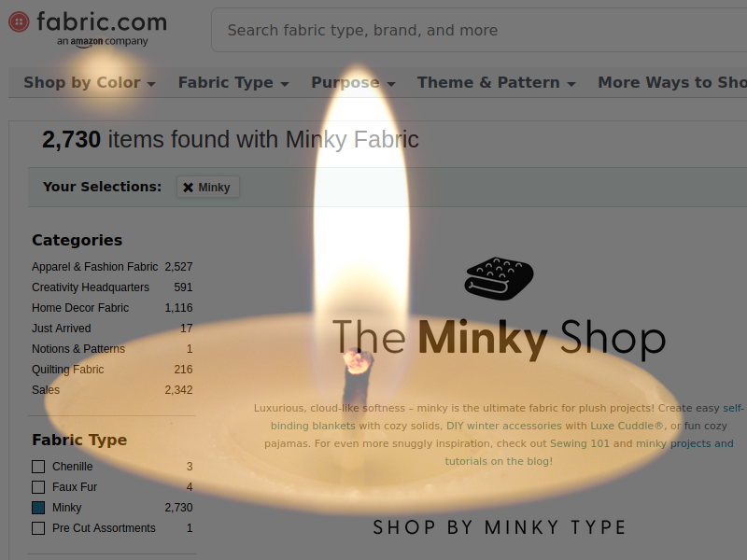This screenshot has width=747, height=560.
Task: Remove the Minky selection with the X icon
Action: pyautogui.click(x=189, y=188)
